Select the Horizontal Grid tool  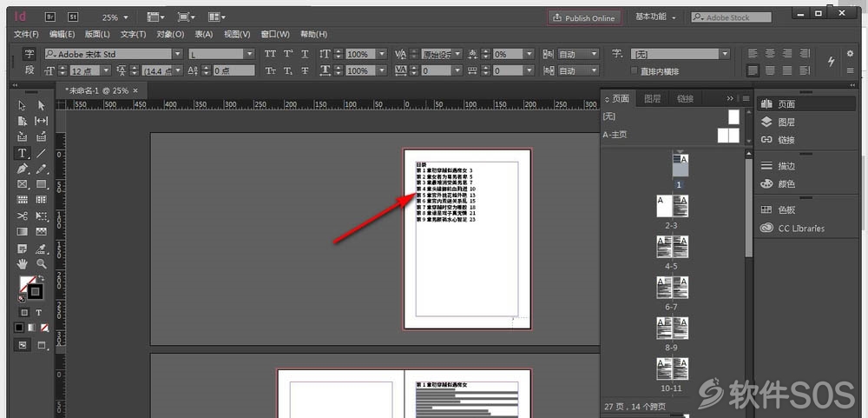tap(23, 200)
